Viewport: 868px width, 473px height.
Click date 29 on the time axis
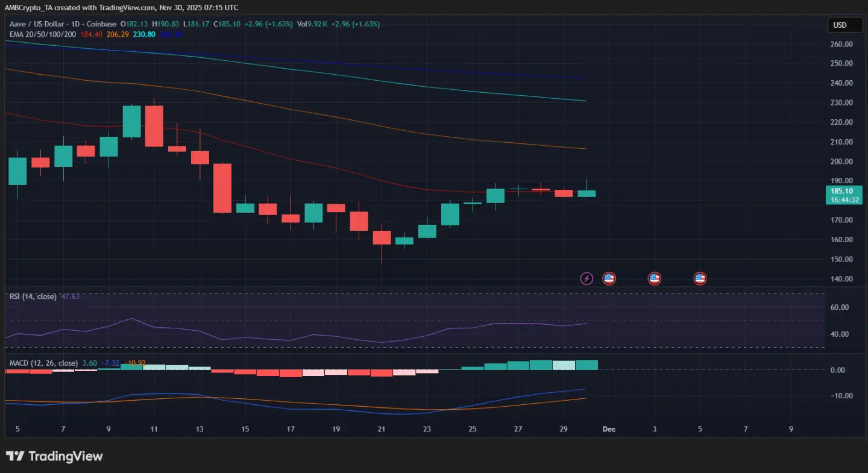[x=564, y=430]
